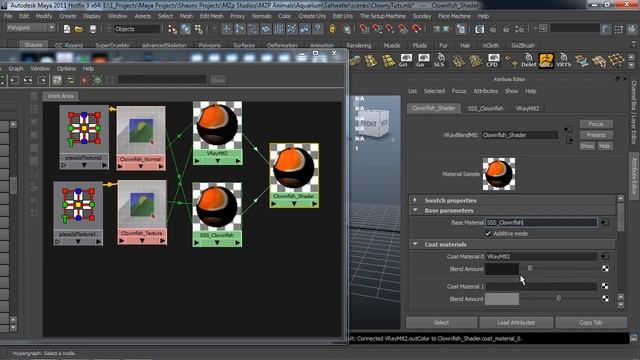Select the GoZBrush shelf tab
Screen dimensions: 640x360
[523, 45]
